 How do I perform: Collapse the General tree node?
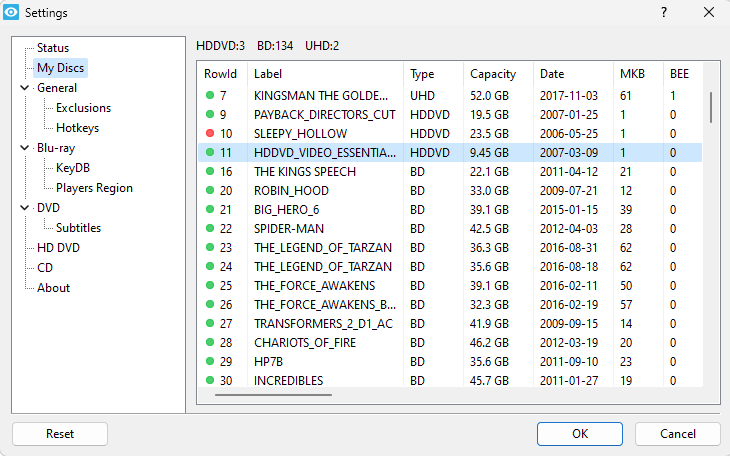coord(24,88)
